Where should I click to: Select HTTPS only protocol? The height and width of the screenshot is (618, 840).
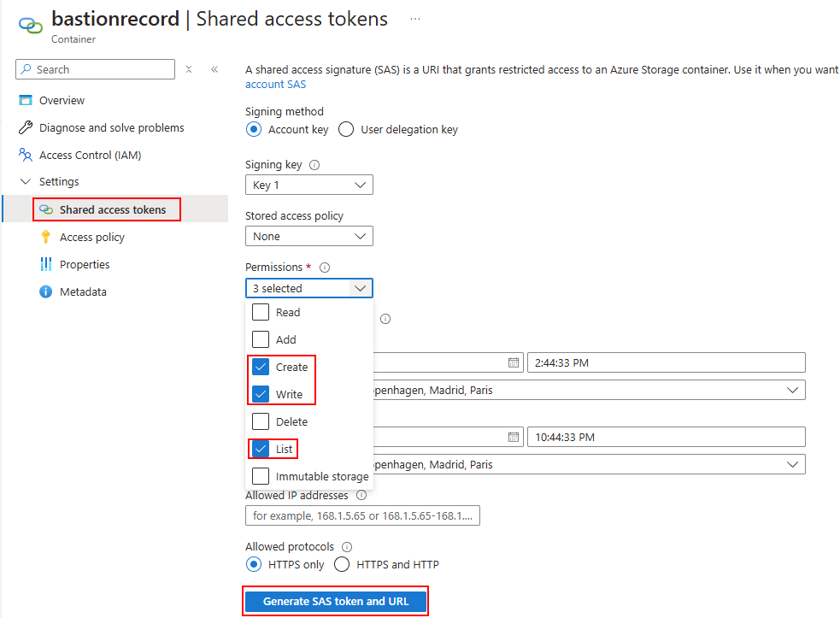(254, 564)
